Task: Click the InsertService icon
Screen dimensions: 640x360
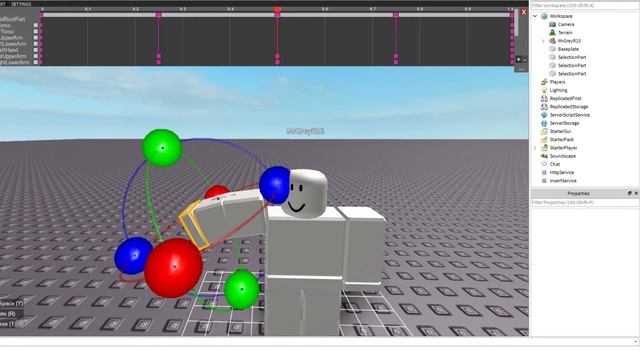Action: tap(544, 180)
